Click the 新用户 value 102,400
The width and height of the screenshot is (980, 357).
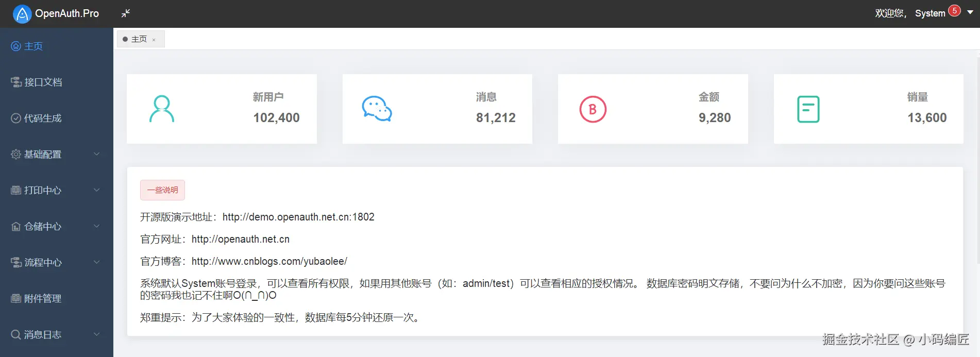tap(276, 118)
